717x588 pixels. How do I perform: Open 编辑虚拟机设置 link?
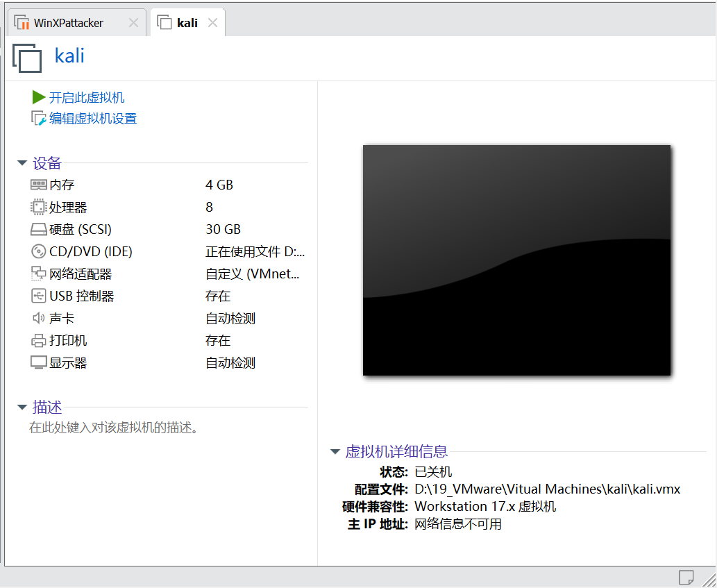click(93, 119)
